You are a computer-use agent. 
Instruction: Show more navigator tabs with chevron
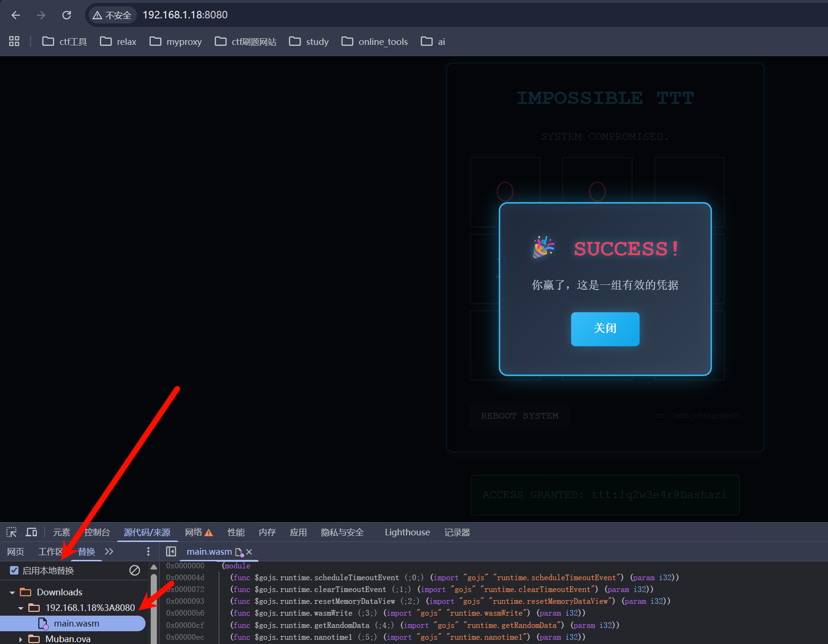[109, 551]
